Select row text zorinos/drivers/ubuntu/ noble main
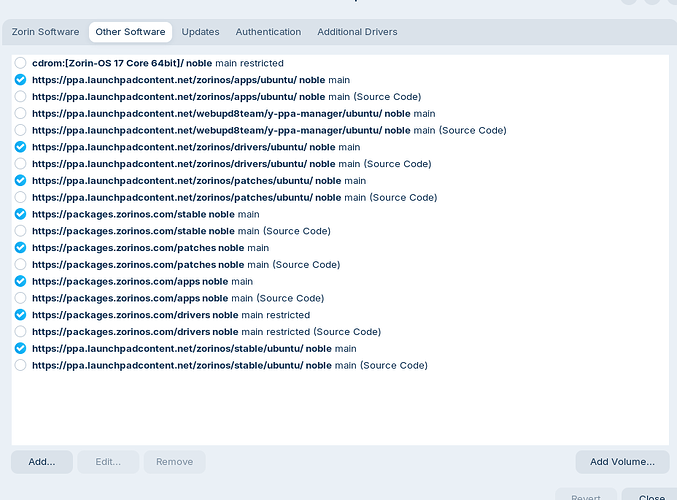The width and height of the screenshot is (677, 500). click(x=196, y=147)
